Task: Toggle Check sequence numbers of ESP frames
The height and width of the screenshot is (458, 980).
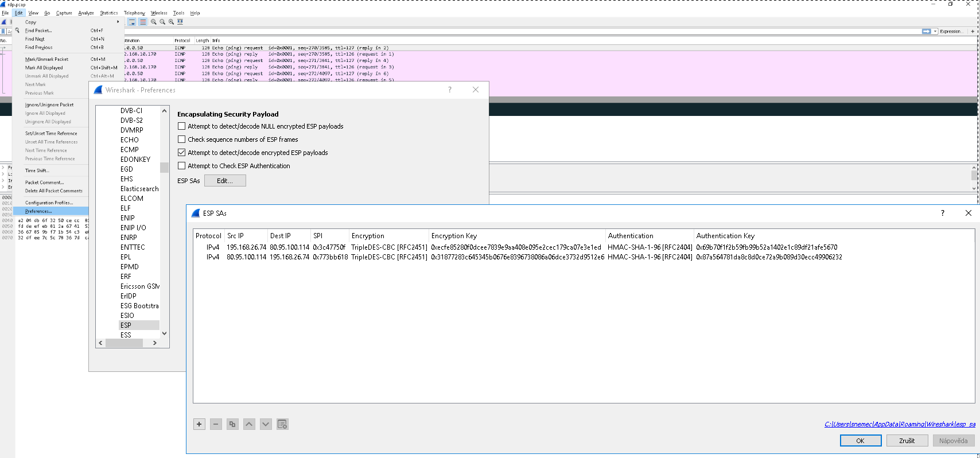Action: pos(182,139)
